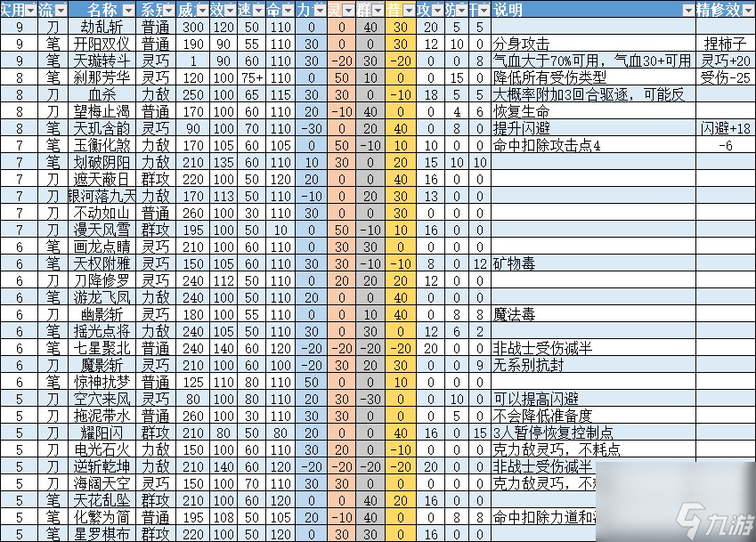This screenshot has height=542, width=756.
Task: Open the 说明 column filter dropdown
Action: tap(689, 10)
